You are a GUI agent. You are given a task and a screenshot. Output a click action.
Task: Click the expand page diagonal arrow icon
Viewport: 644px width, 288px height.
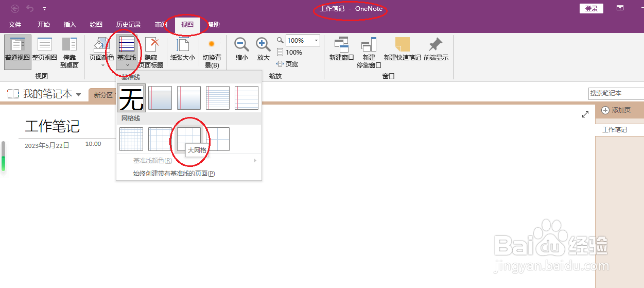(585, 114)
